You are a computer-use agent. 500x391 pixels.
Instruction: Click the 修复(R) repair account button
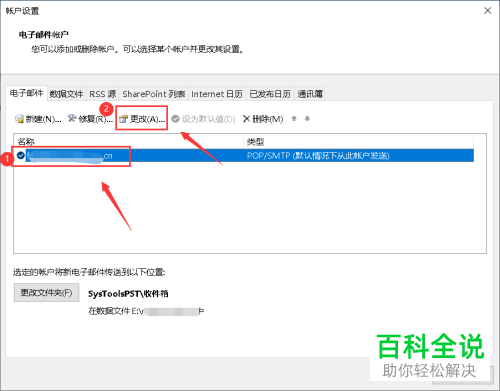coord(90,119)
